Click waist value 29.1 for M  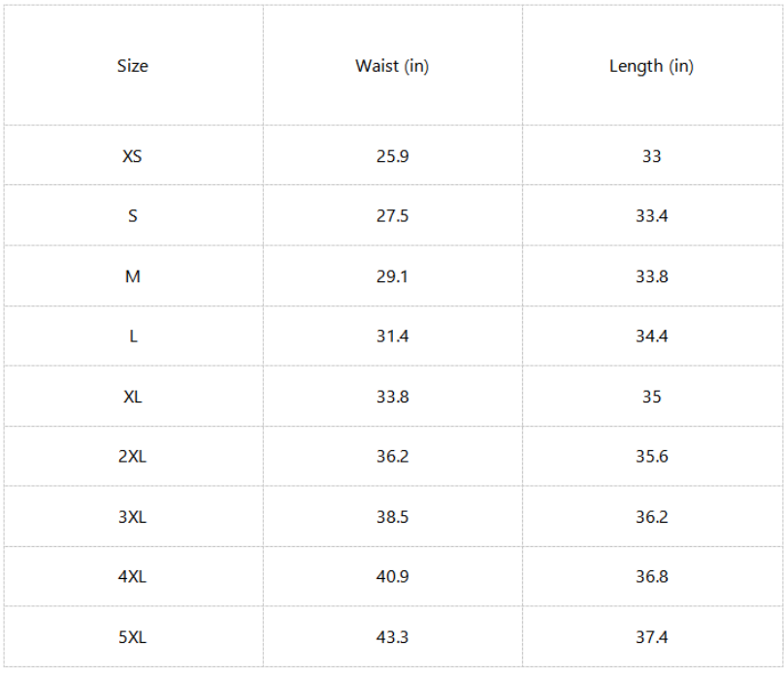pos(393,276)
